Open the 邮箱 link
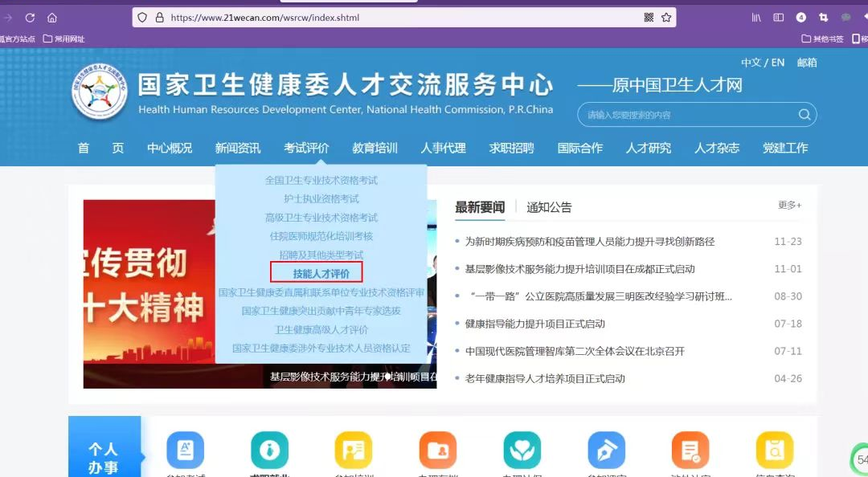Screen dimensions: 868x477 coord(807,63)
